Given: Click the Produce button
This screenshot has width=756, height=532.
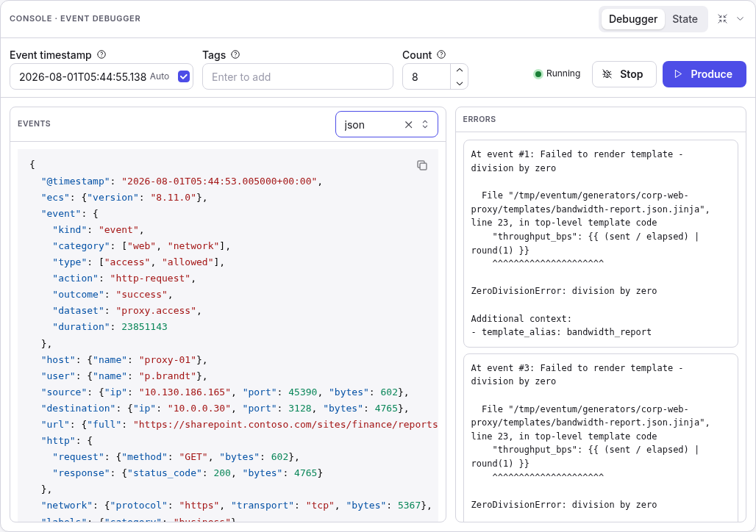Looking at the screenshot, I should pyautogui.click(x=704, y=74).
